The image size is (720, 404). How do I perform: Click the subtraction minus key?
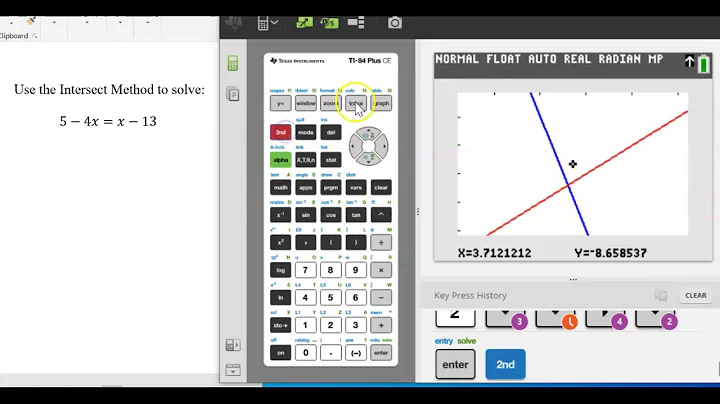coord(381,297)
